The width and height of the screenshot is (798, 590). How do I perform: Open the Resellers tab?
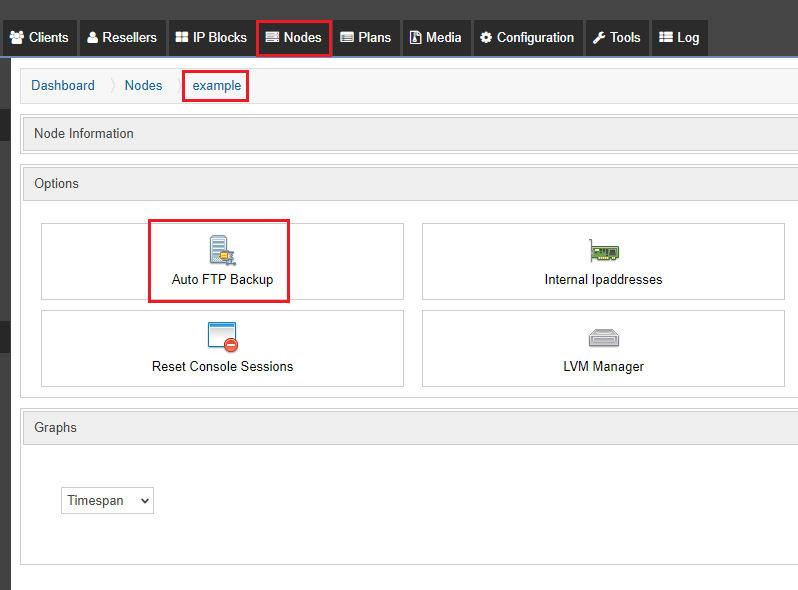click(122, 38)
